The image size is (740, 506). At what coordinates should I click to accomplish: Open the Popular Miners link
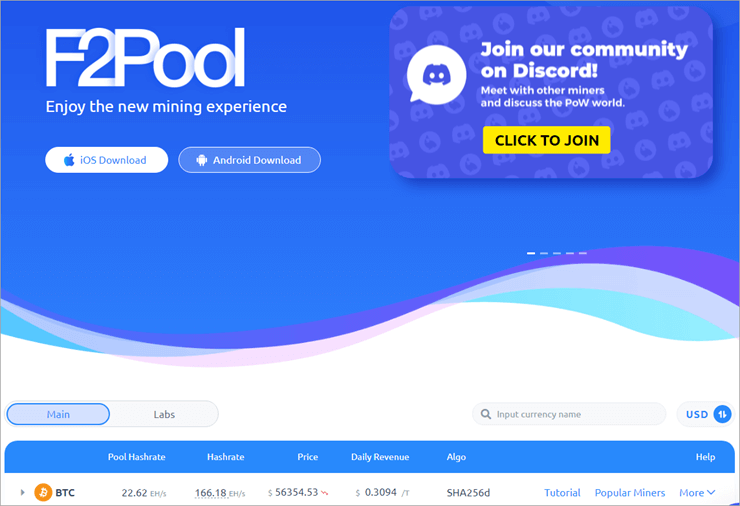coord(629,492)
